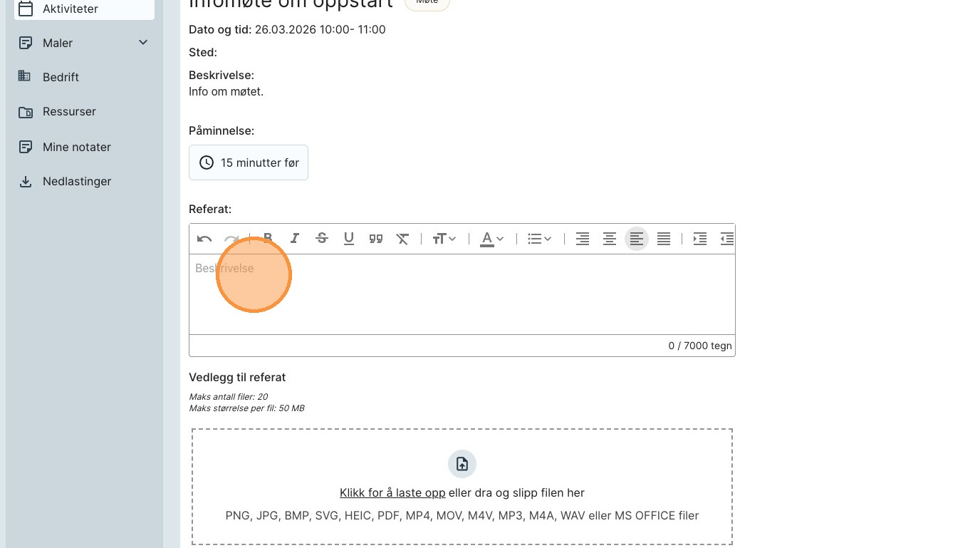Click the 'Klikk for å laste opp' link
Viewport: 980px width, 548px height.
392,493
